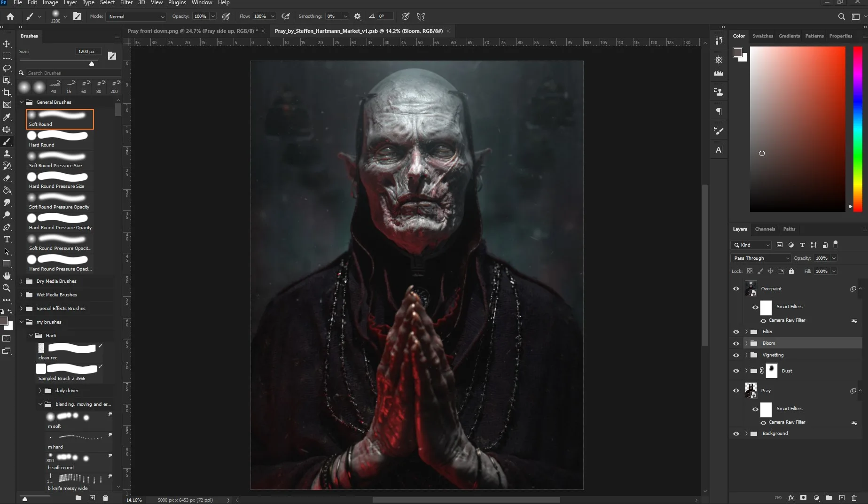Activate the Brush tool in the toolbar
Viewport: 868px width, 504px height.
point(7,141)
